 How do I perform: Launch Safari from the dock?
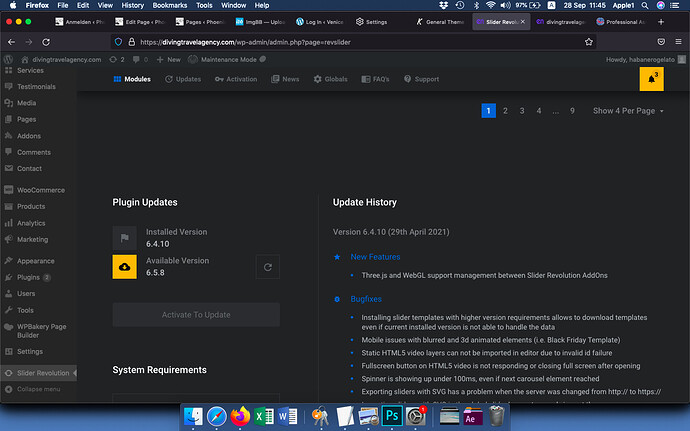[217, 416]
